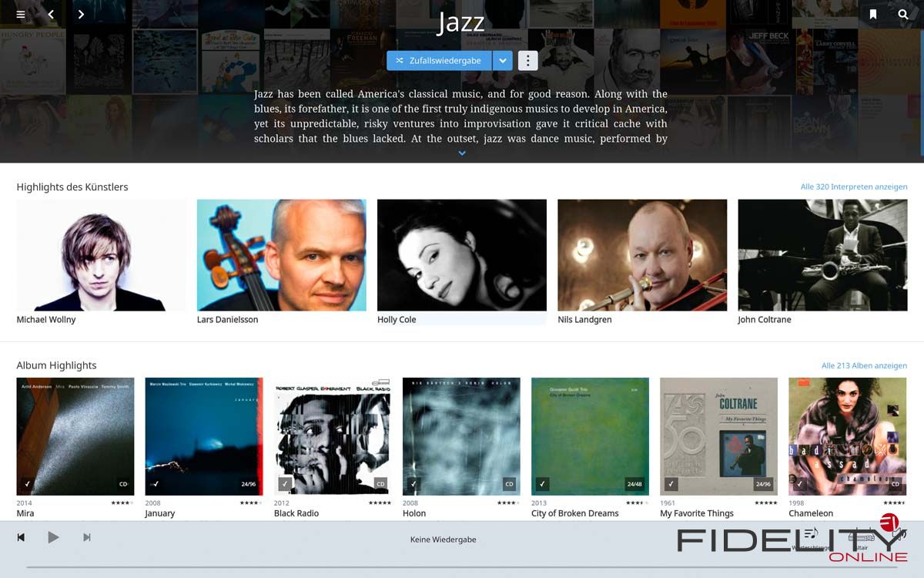This screenshot has width=924, height=578.
Task: Expand the Jazz description text chevron
Action: coord(462,153)
